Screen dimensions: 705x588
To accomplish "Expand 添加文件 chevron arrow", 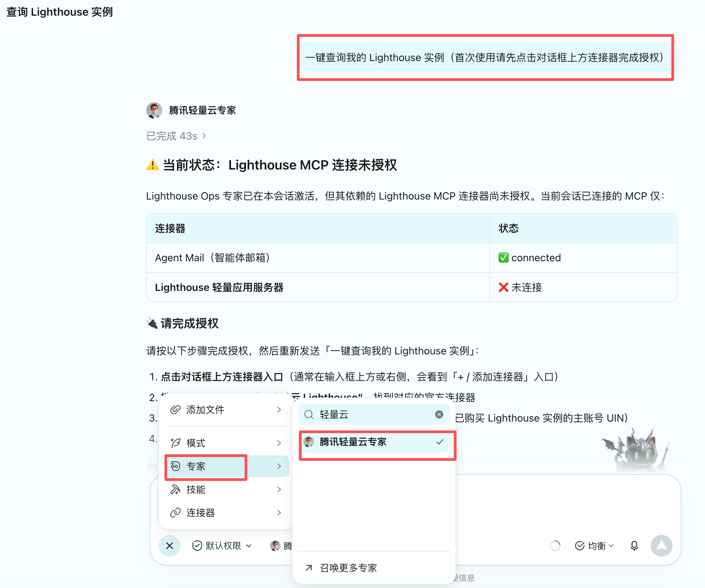I will point(279,410).
